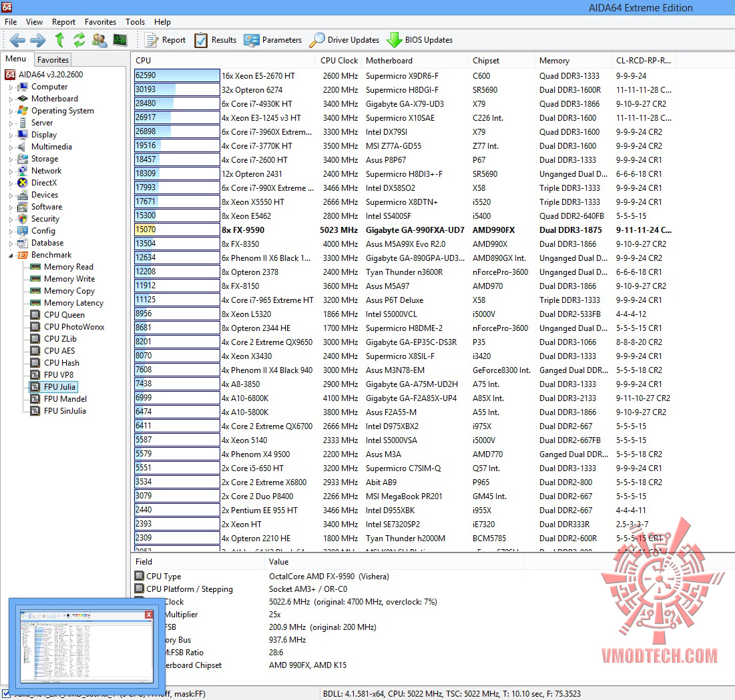Select the CPU AES benchmark
This screenshot has width=735, height=700.
point(52,351)
